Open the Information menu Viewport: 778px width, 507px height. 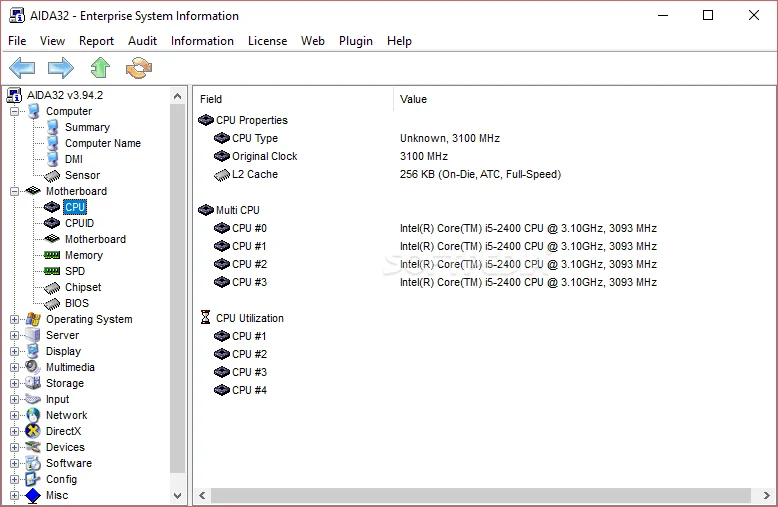(x=202, y=41)
